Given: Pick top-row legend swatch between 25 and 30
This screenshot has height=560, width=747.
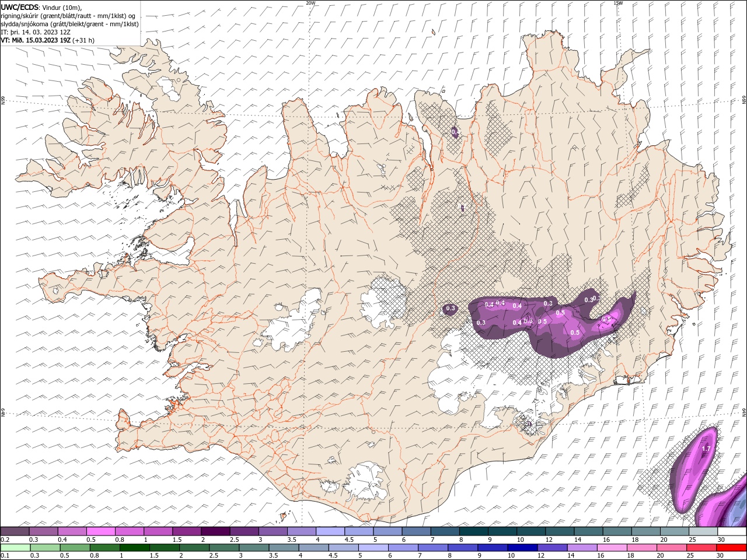Looking at the screenshot, I should pyautogui.click(x=703, y=531).
